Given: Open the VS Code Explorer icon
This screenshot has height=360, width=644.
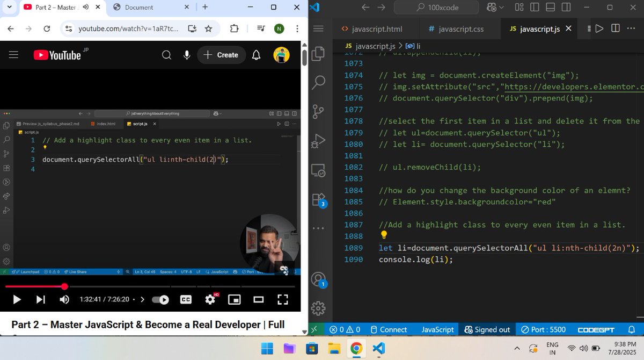Looking at the screenshot, I should coord(318,53).
